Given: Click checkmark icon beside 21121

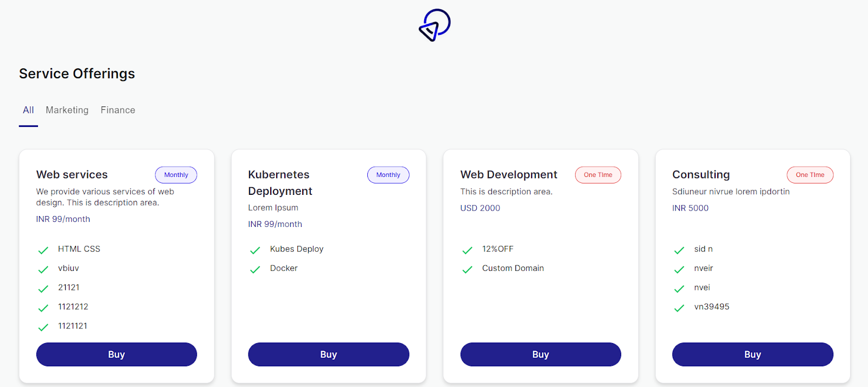Looking at the screenshot, I should 43,289.
